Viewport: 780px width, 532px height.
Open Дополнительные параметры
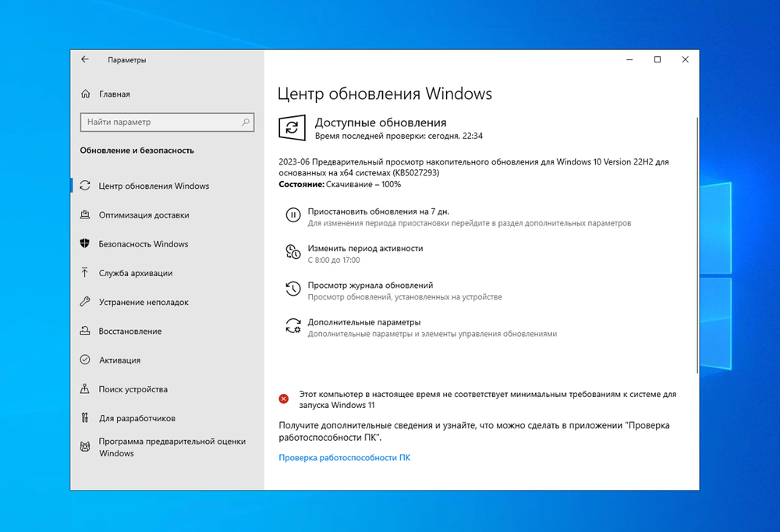click(x=363, y=322)
